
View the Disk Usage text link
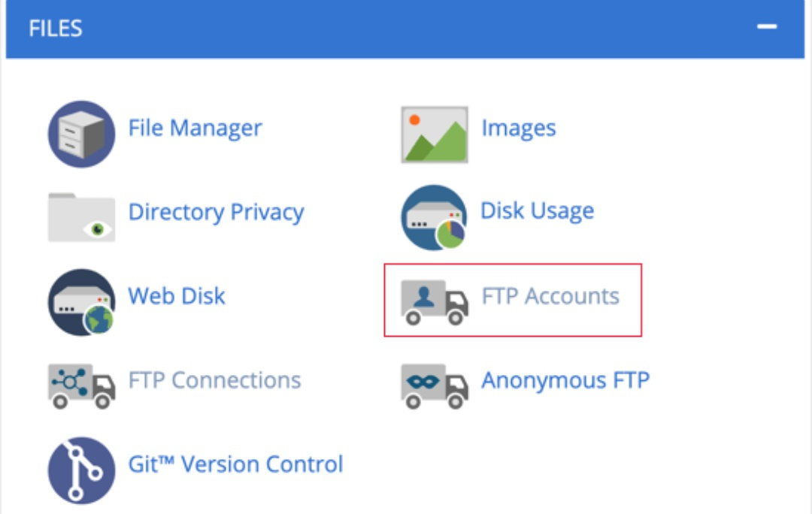[x=537, y=210]
